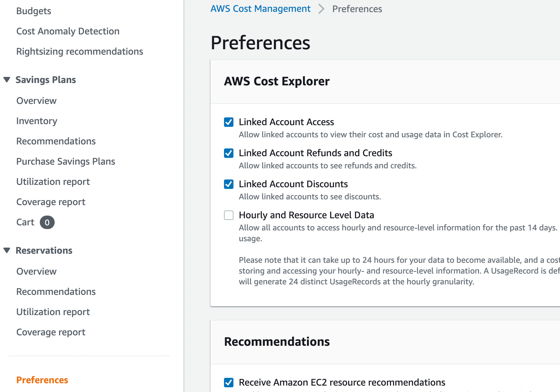Click the Cart count badge
560x392 pixels.
(47, 222)
